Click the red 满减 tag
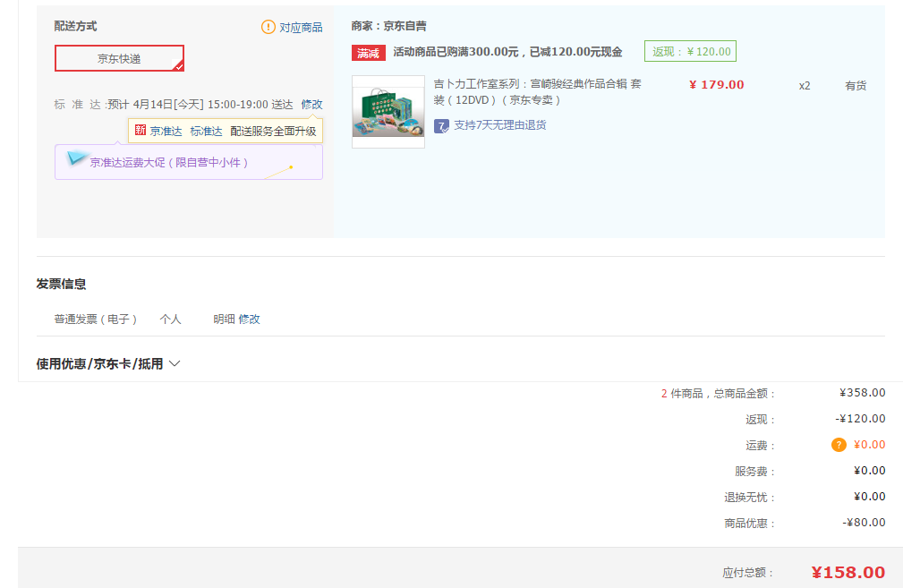 coord(368,53)
